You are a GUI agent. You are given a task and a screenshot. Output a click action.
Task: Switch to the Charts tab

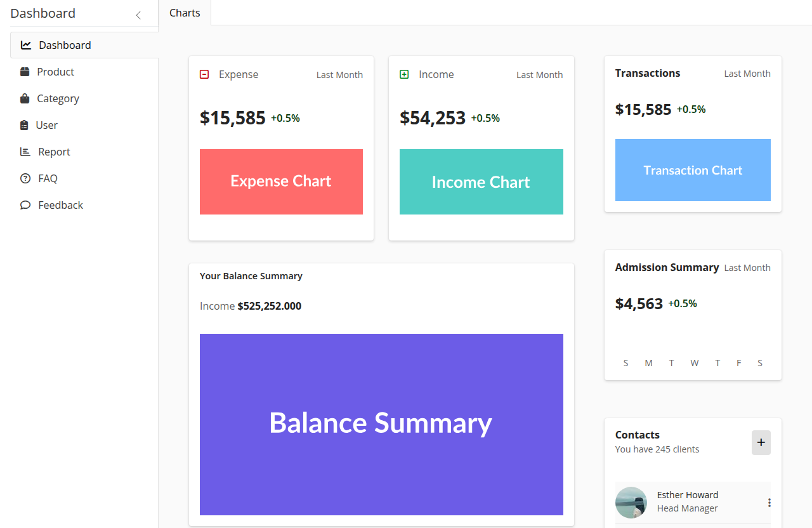(x=185, y=13)
